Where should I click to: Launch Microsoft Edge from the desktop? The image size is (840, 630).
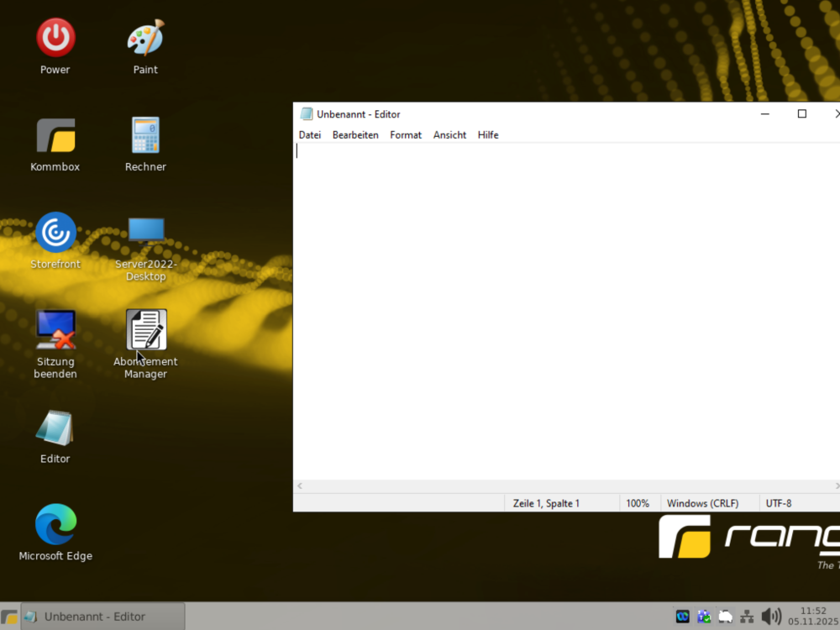pos(55,525)
